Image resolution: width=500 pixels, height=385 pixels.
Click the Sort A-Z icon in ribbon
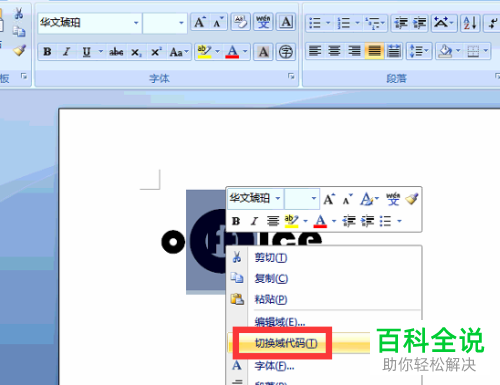(x=470, y=23)
